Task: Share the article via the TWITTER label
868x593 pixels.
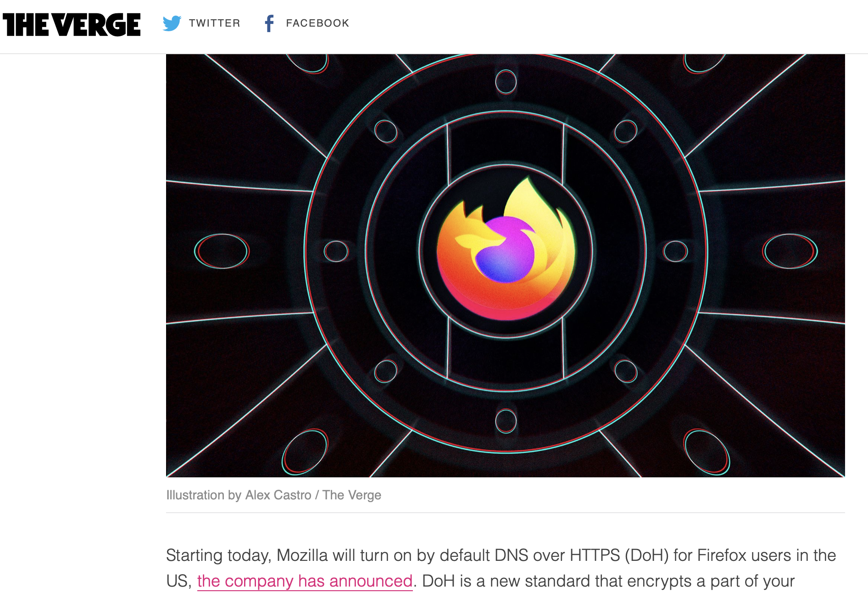Action: click(x=214, y=23)
